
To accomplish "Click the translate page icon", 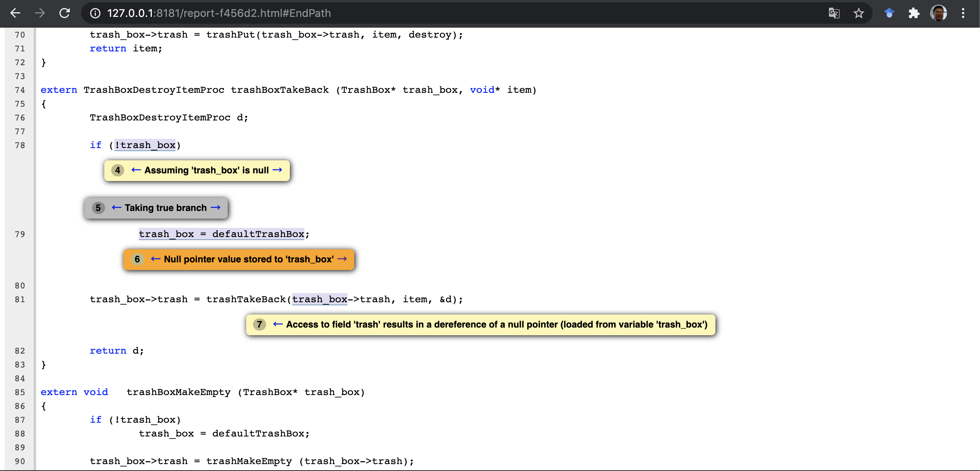I will coord(834,13).
